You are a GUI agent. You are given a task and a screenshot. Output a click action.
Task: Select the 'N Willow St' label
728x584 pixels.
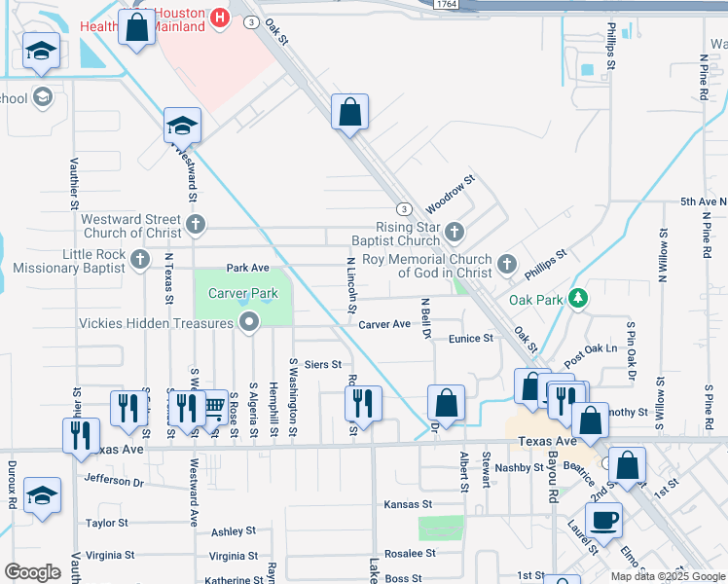click(663, 255)
